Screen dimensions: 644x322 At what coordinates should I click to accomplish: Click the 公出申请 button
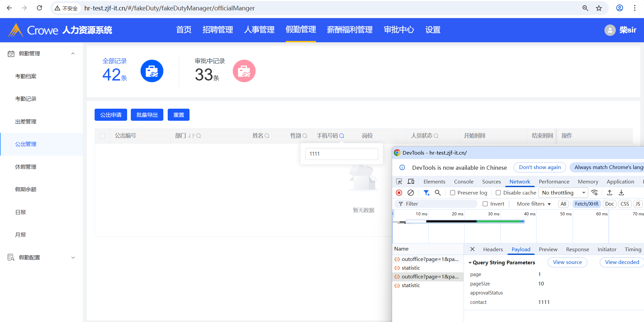click(111, 115)
